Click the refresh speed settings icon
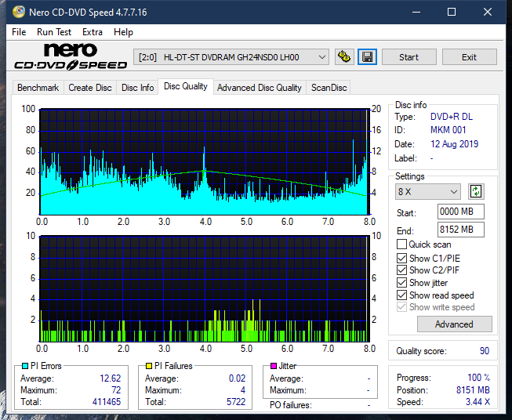This screenshot has height=420, width=512. [476, 191]
